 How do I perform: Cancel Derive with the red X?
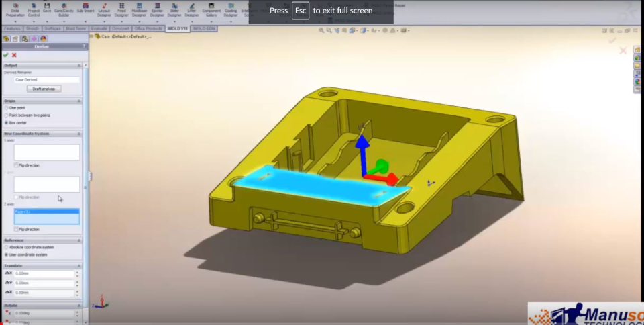(14, 55)
